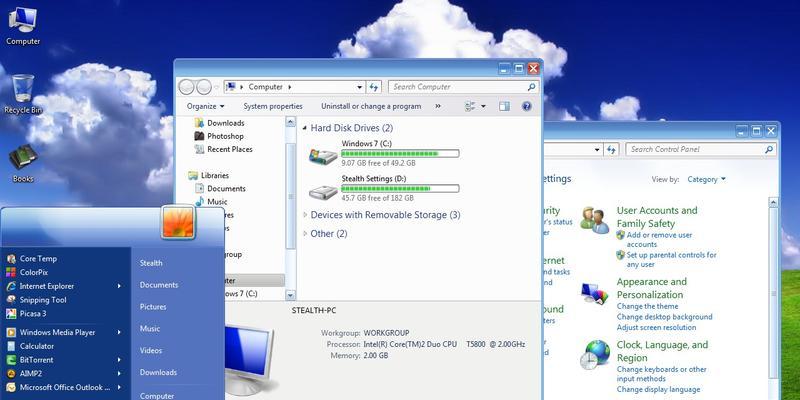Expand Internet Explorer jump list arrow
The width and height of the screenshot is (800, 400).
coord(119,286)
